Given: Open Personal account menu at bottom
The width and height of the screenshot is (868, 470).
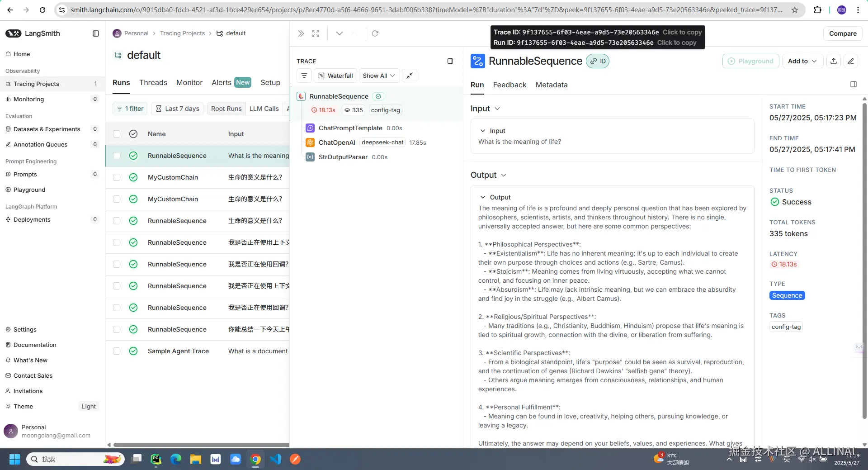Looking at the screenshot, I should pos(52,431).
